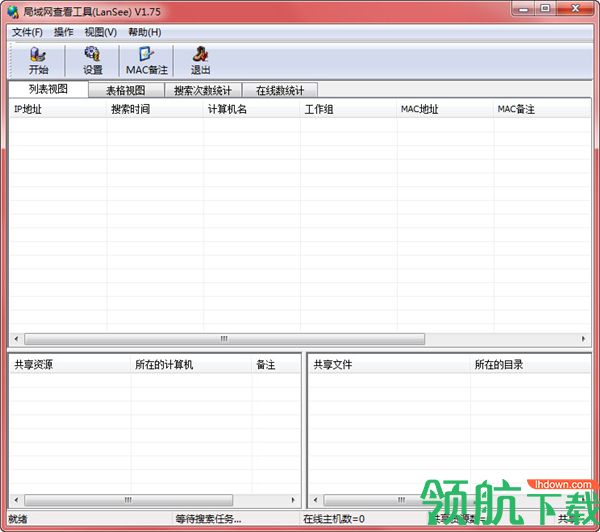Open the 文件(F) menu
Image resolution: width=600 pixels, height=532 pixels.
pyautogui.click(x=27, y=32)
